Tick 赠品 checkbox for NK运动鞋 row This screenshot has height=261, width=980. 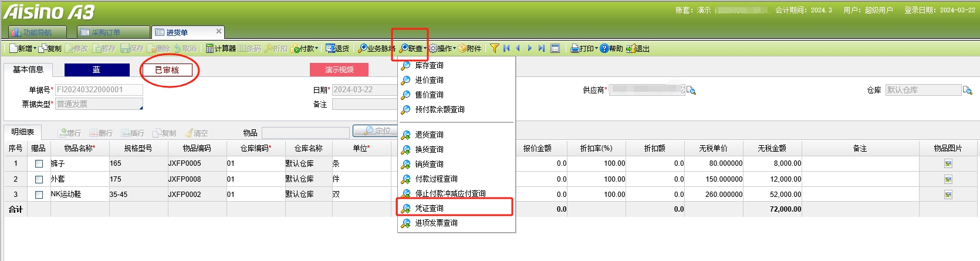point(39,195)
